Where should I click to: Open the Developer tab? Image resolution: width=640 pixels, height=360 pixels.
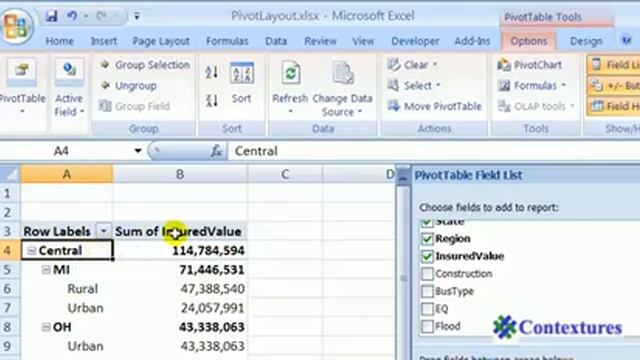tap(415, 41)
